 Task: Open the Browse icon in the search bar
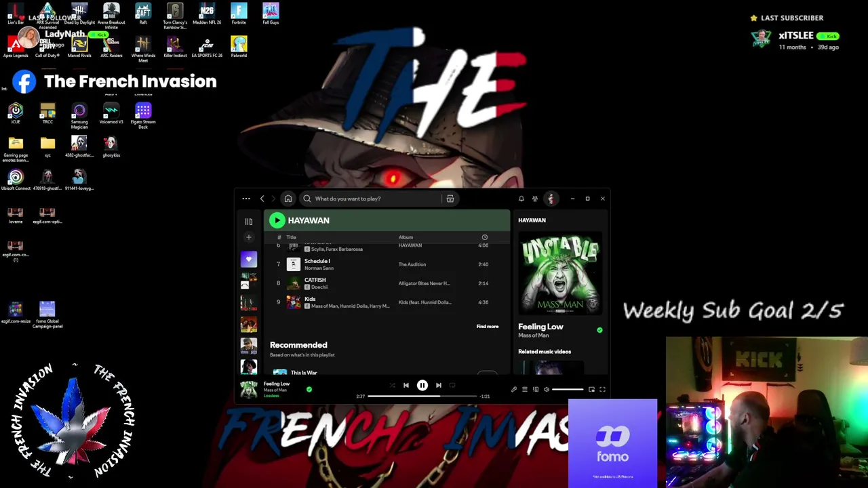point(450,199)
